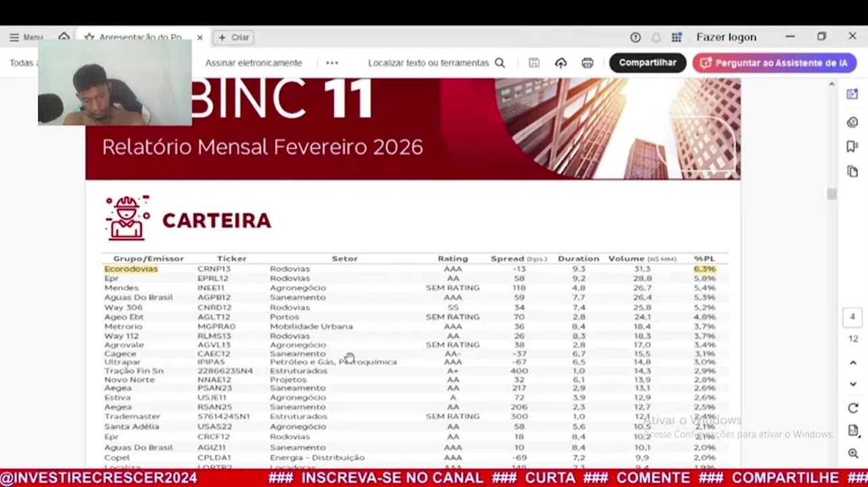Click the Way 306 row name
This screenshot has height=487, width=868.
[123, 308]
